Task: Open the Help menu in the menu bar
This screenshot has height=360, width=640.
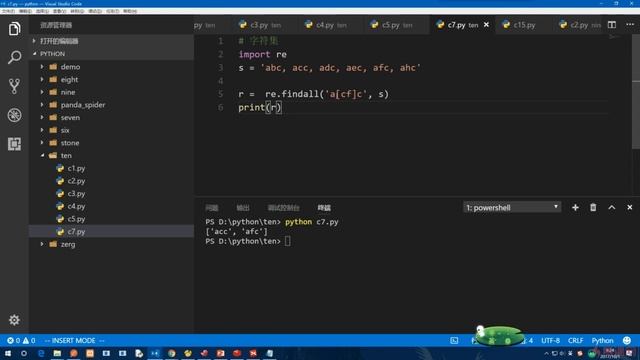Action: pyautogui.click(x=130, y=11)
